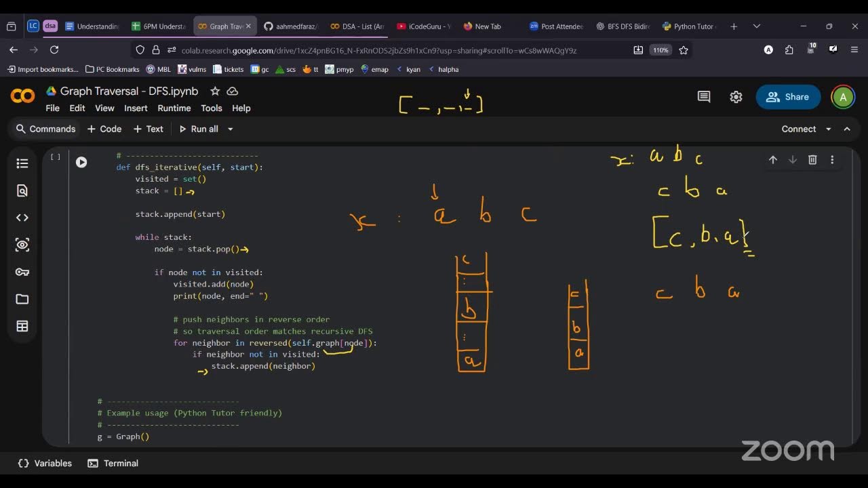Viewport: 868px width, 488px height.
Task: Switch to 6PM Understa tab
Action: (159, 26)
